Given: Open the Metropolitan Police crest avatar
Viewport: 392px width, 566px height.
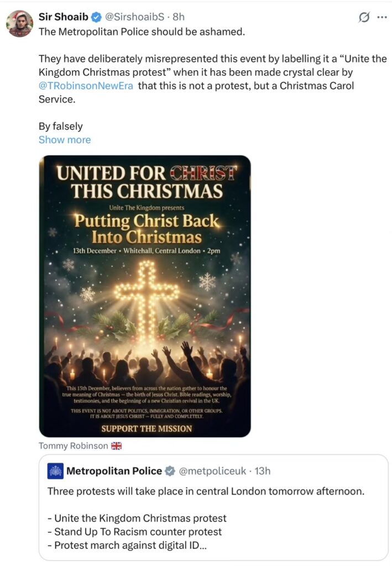Looking at the screenshot, I should pos(56,471).
